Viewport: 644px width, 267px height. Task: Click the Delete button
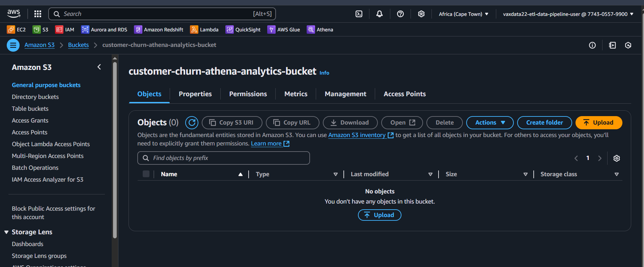tap(445, 123)
